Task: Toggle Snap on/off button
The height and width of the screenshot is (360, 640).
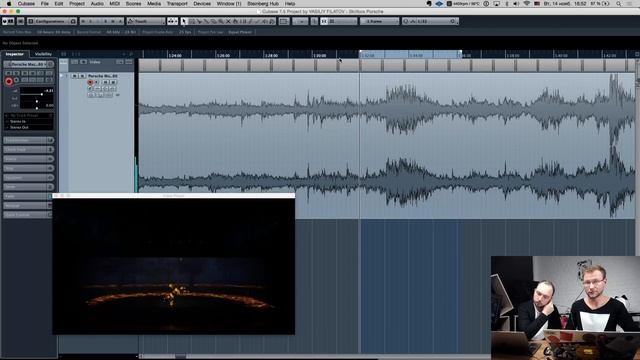Action: [324, 21]
